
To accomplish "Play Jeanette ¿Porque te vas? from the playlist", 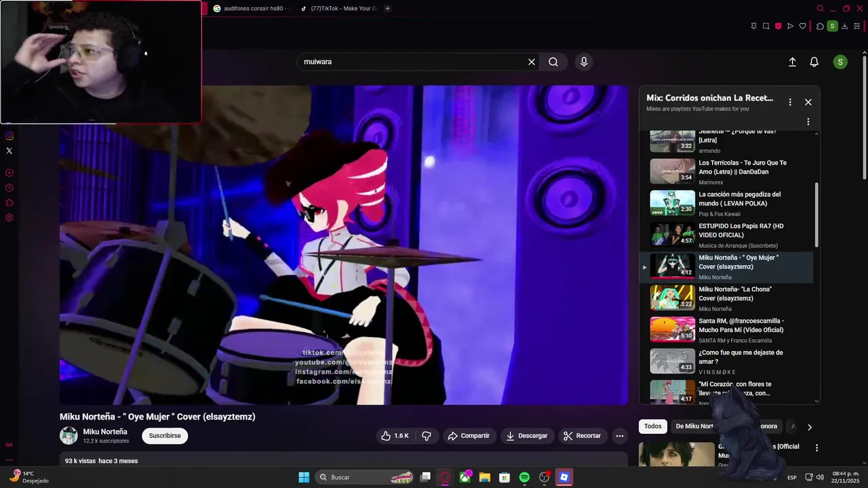I will (x=726, y=140).
